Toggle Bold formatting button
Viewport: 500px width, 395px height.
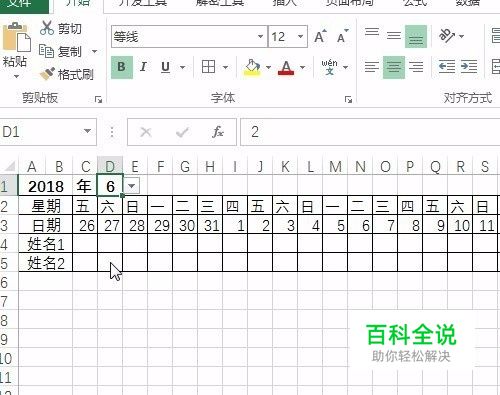click(122, 67)
